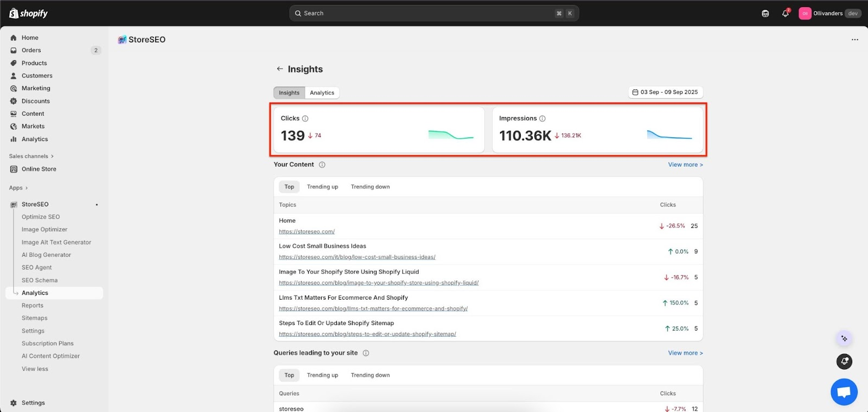Image resolution: width=868 pixels, height=412 pixels.
Task: Open the notifications bell
Action: pos(785,14)
